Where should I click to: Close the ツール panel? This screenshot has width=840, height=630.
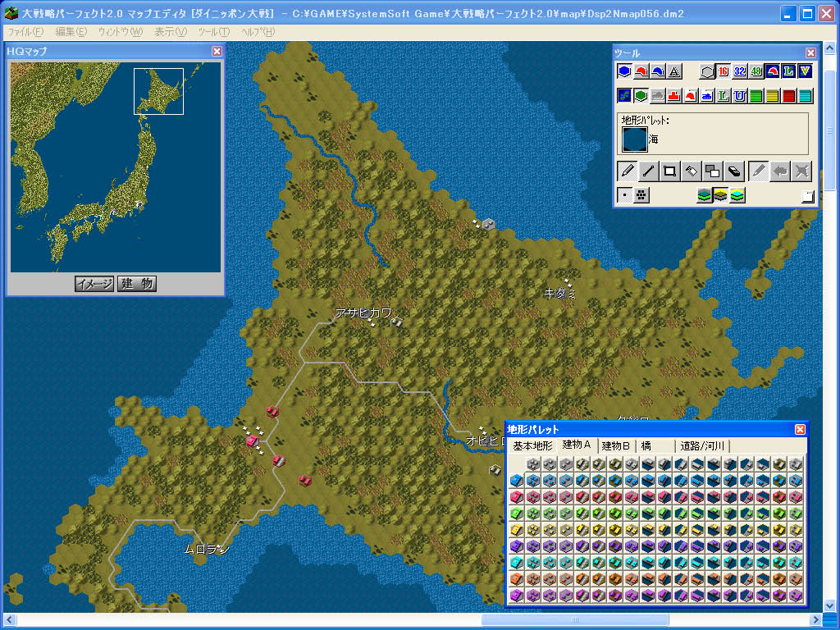[x=810, y=52]
